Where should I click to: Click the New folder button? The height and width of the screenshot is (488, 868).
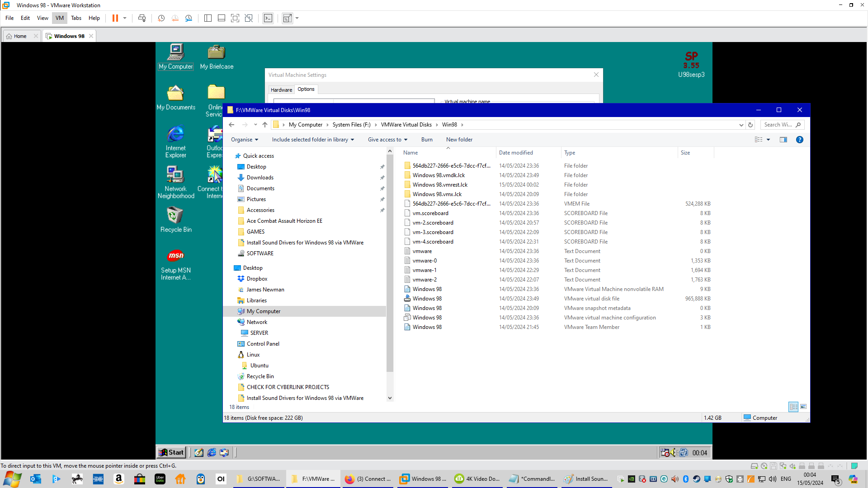coord(459,140)
